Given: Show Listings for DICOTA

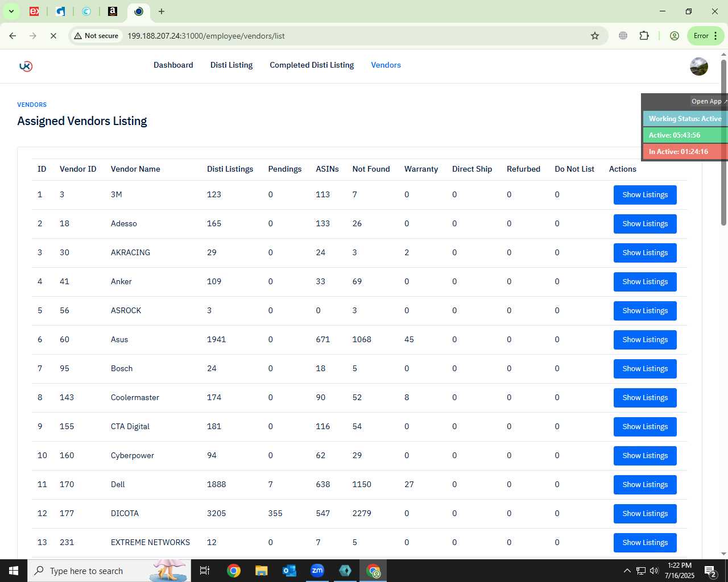Looking at the screenshot, I should point(645,514).
